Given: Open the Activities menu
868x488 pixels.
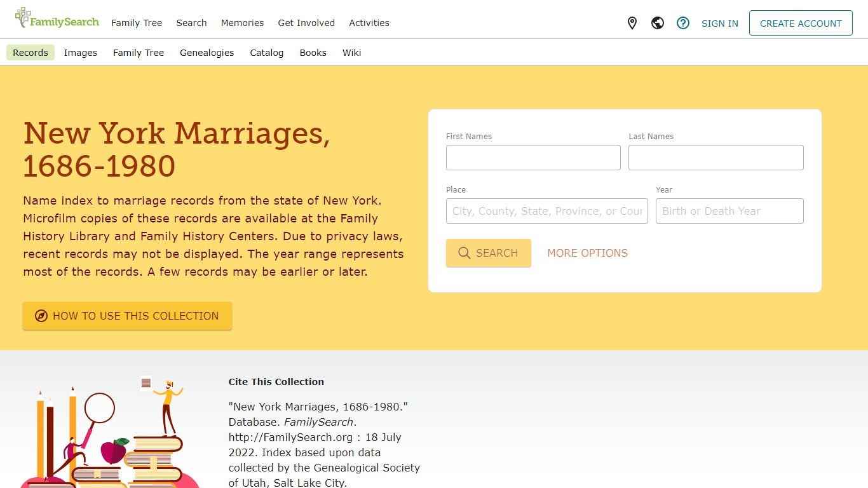Looking at the screenshot, I should pos(369,23).
